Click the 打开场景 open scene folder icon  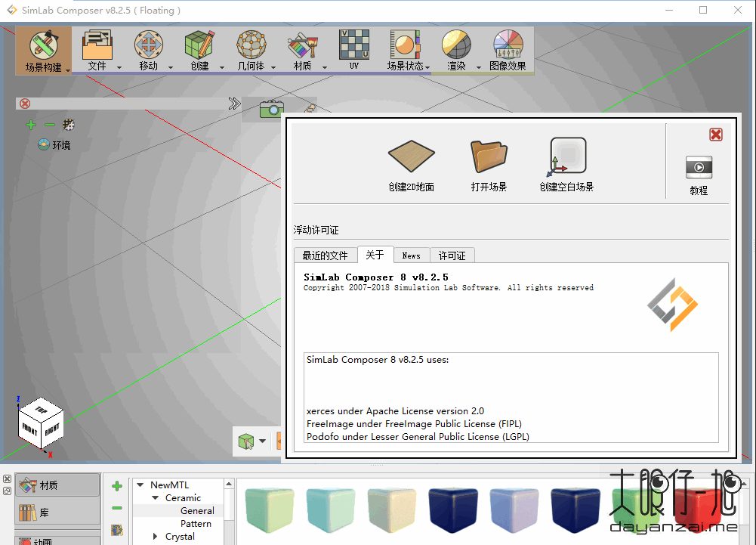coord(489,156)
